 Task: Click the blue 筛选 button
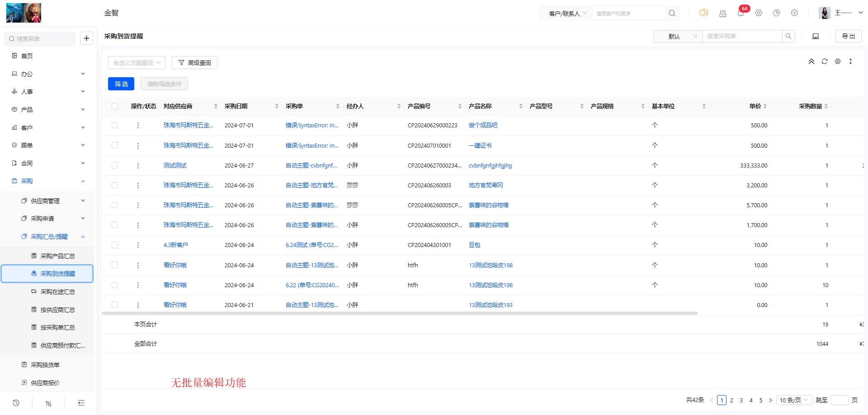[121, 84]
